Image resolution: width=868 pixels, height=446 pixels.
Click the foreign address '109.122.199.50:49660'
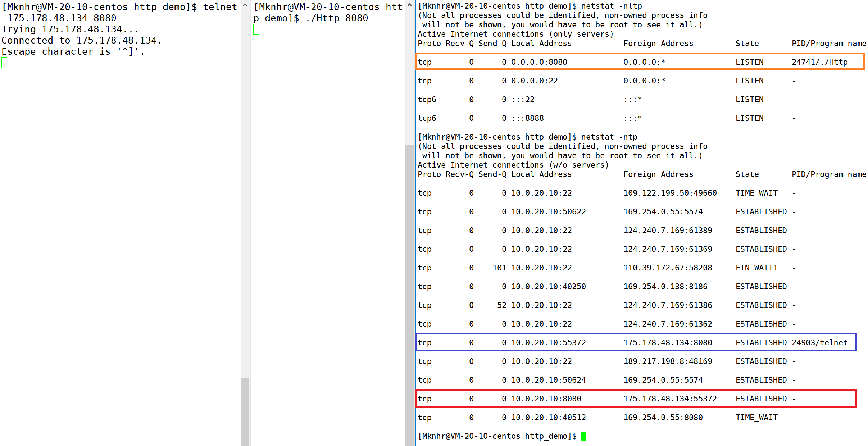pyautogui.click(x=670, y=193)
